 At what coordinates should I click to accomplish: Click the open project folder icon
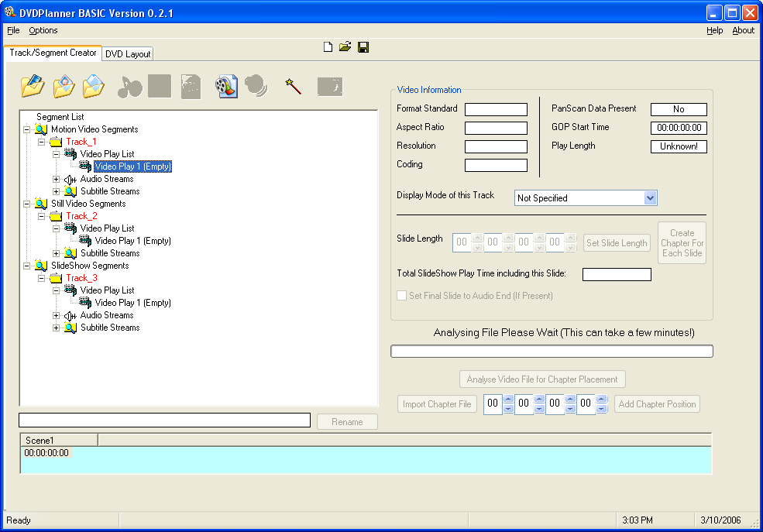pos(345,47)
